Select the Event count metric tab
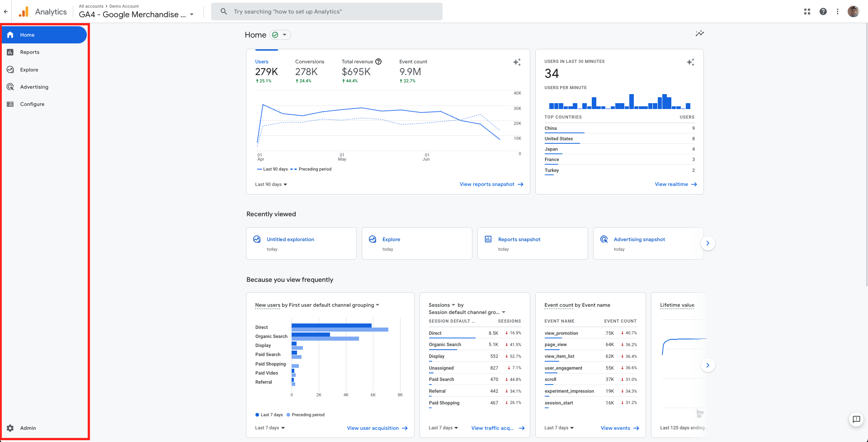The height and width of the screenshot is (442, 868). [x=413, y=71]
